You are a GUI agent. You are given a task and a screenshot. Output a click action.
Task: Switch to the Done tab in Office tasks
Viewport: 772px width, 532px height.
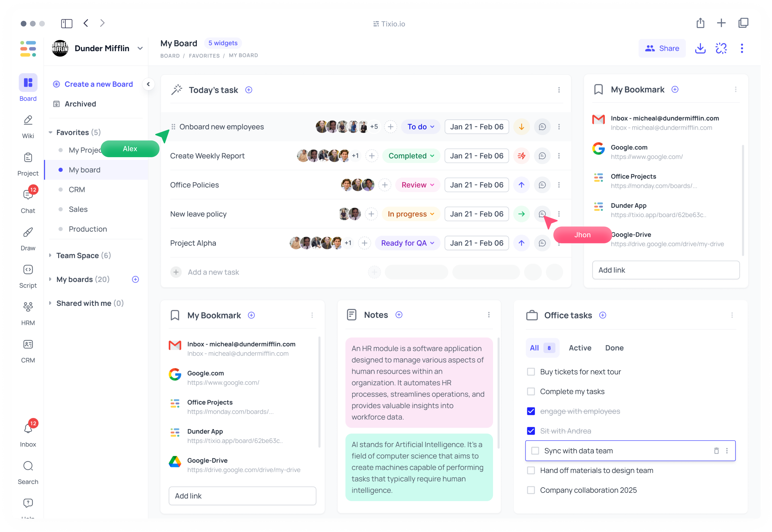[x=614, y=348]
